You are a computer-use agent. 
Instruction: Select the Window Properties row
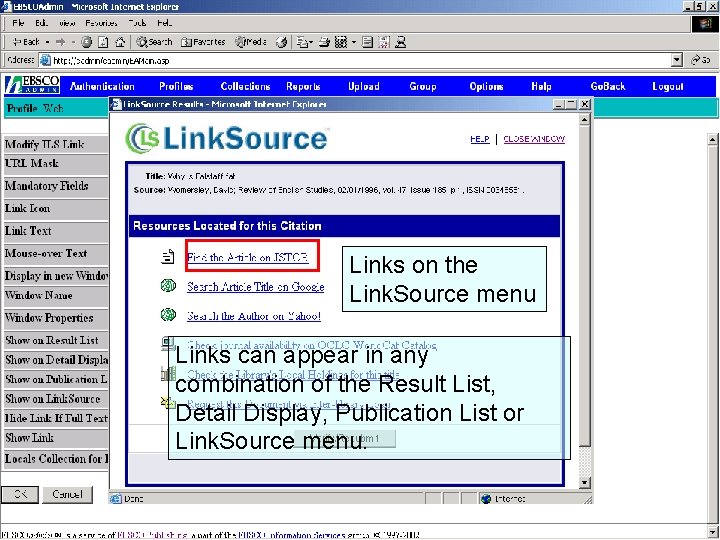(x=56, y=319)
